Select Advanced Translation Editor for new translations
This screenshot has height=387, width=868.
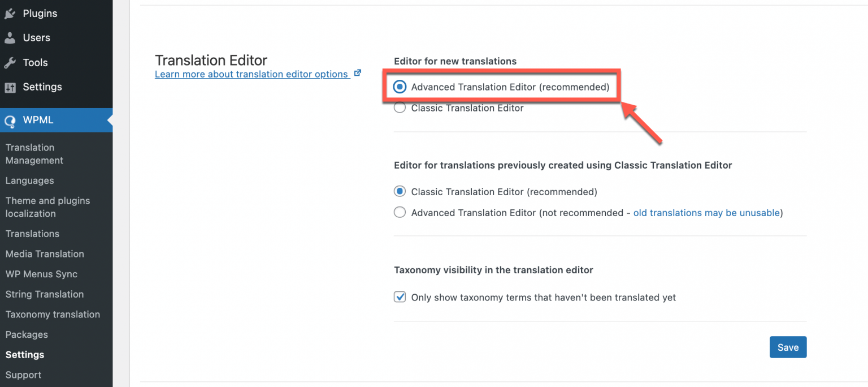400,87
